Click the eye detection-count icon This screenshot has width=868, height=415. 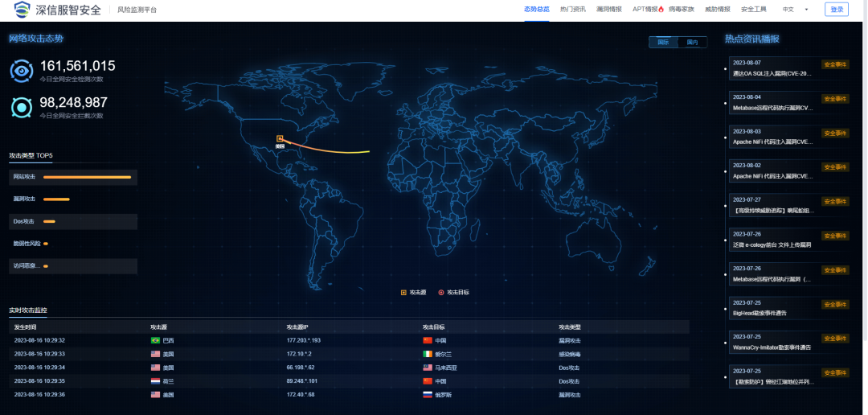click(x=23, y=71)
